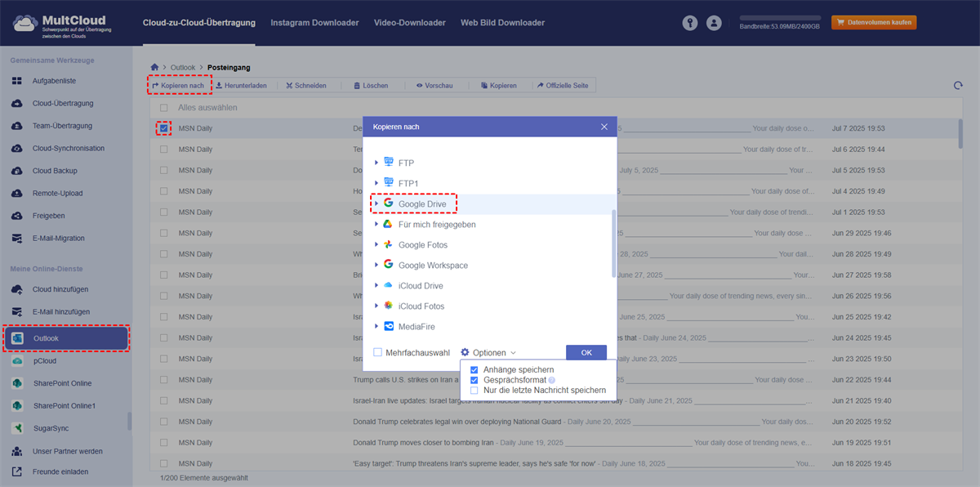Uncheck the MSN Daily Jul 7 email
The image size is (980, 487).
point(164,128)
